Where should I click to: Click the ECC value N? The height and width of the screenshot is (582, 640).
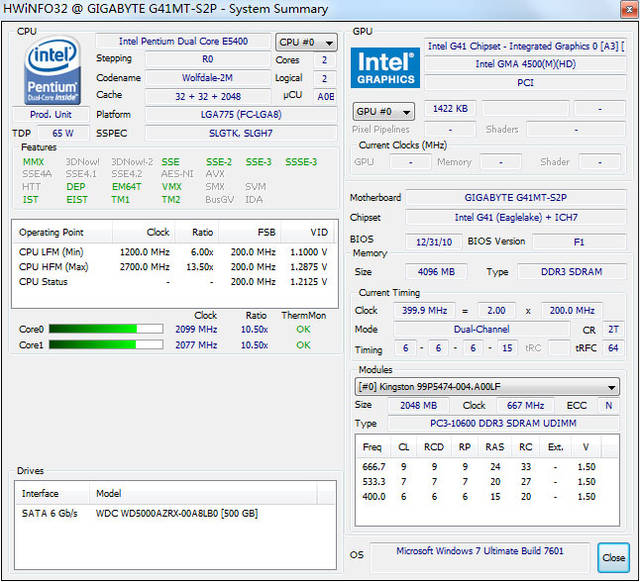[609, 405]
